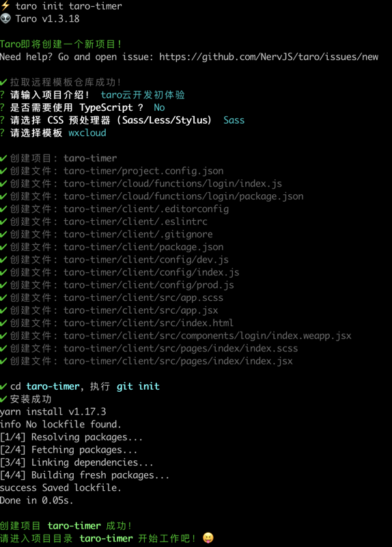392x547 pixels.
Task: Click the lightning bolt prompt icon
Action: (x=5, y=5)
